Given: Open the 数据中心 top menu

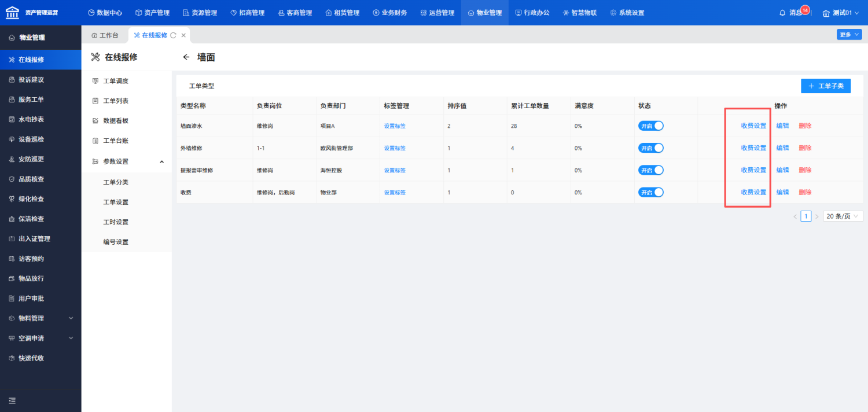Looking at the screenshot, I should [105, 13].
